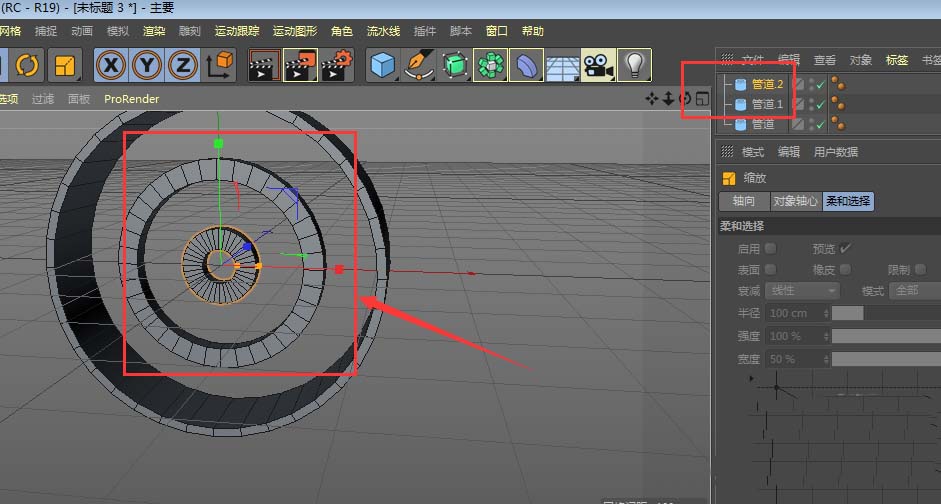Select the Scale tool in toolbar
Screen dimensions: 941x504
click(65, 65)
